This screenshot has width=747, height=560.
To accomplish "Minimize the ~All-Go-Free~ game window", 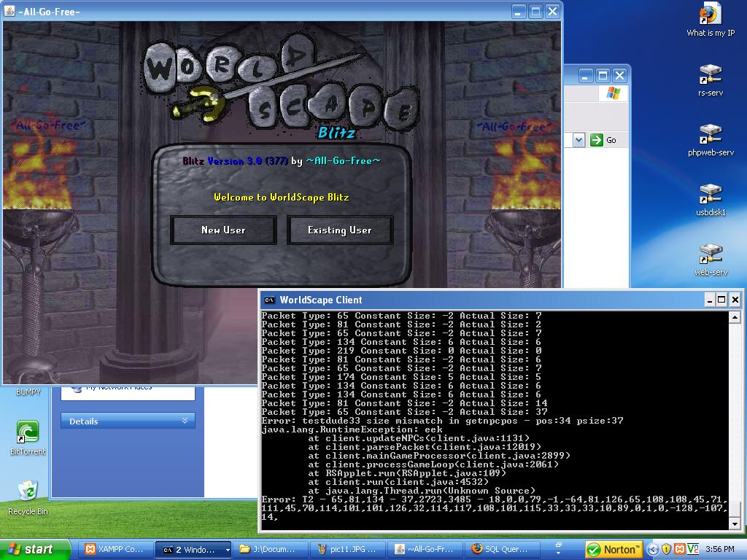I will 519,12.
